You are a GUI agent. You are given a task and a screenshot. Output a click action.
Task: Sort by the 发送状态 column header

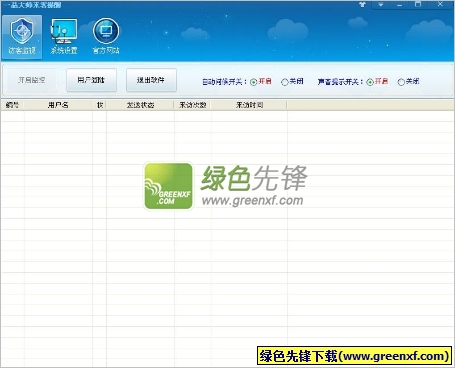click(140, 105)
